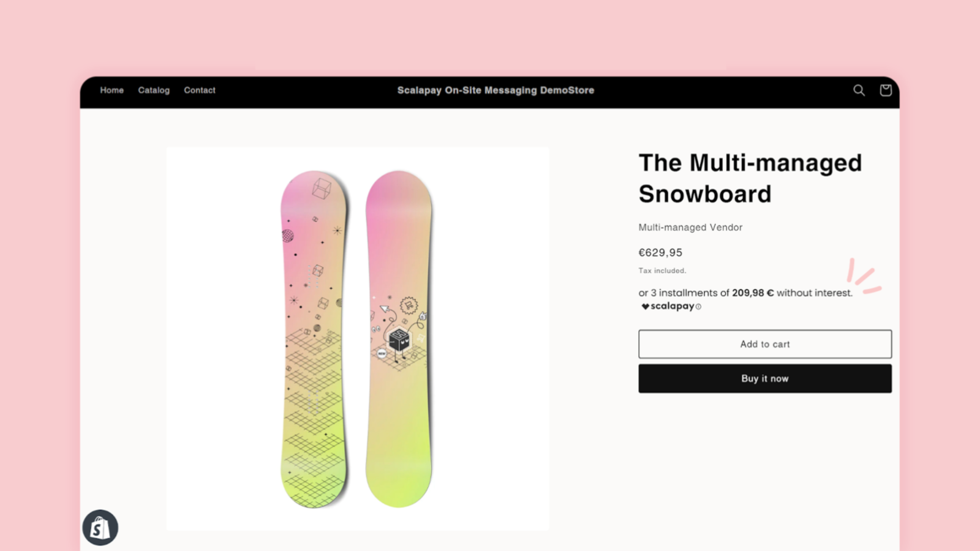Open the shopping cart icon
980x551 pixels.
tap(885, 91)
